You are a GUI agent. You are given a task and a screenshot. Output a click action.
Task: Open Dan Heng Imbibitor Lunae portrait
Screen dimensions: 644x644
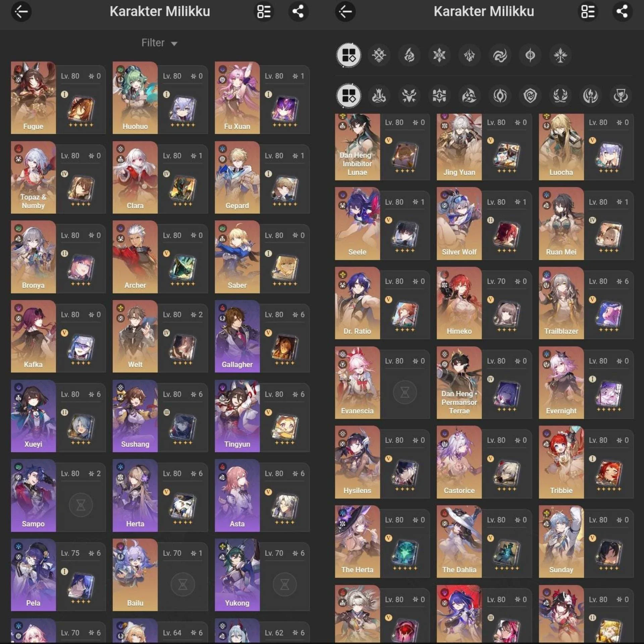[x=357, y=147]
